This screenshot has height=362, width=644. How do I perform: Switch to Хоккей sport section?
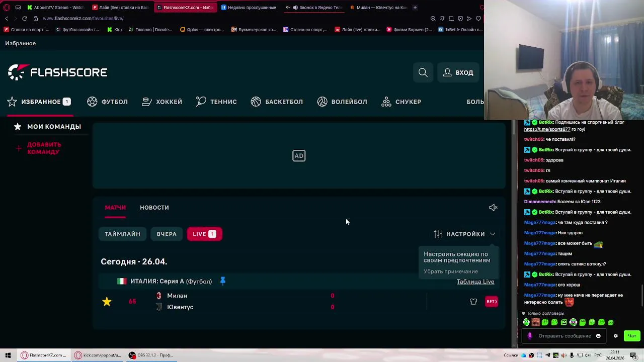(162, 102)
